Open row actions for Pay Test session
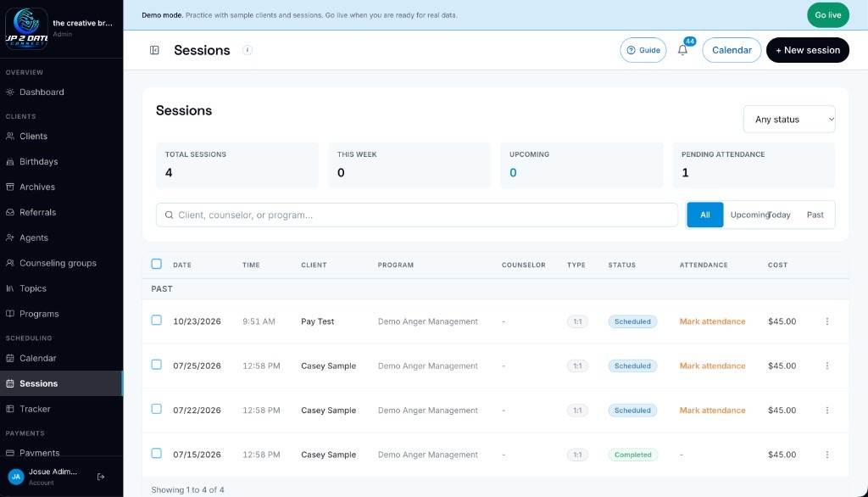This screenshot has height=497, width=868. click(827, 321)
